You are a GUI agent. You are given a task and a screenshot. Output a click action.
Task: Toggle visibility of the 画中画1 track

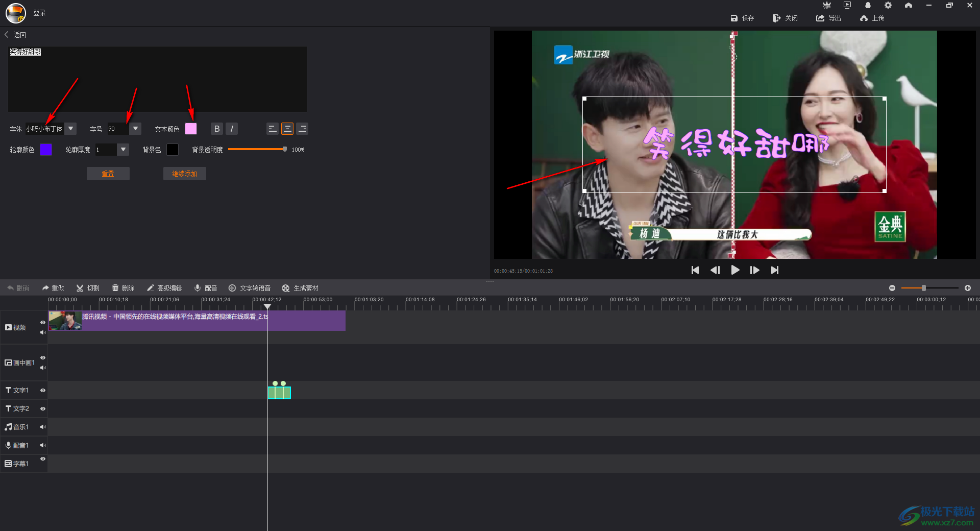click(x=43, y=358)
